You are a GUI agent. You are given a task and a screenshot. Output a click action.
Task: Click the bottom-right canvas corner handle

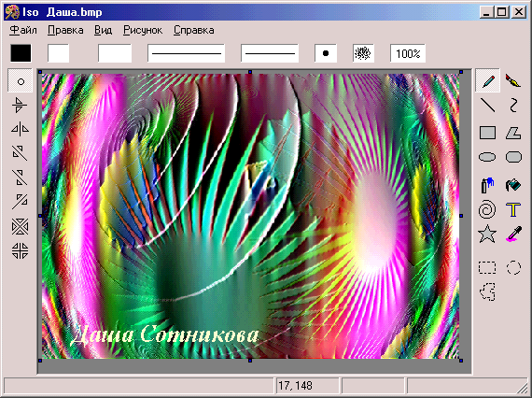[461, 361]
